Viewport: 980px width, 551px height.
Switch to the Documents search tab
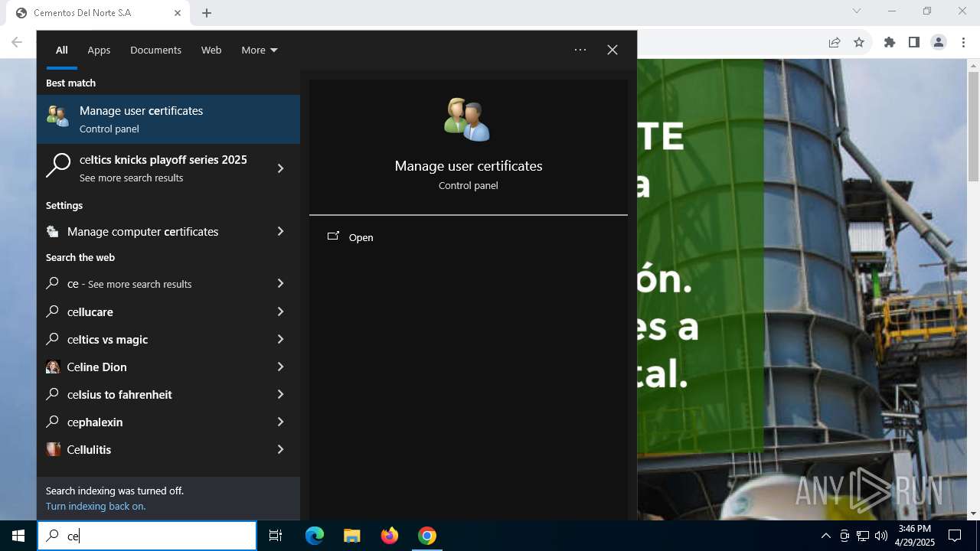[155, 50]
